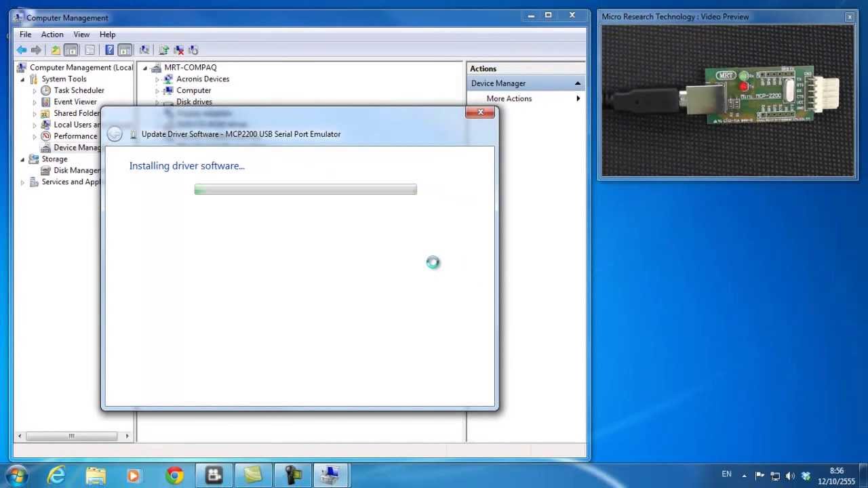Screen dimensions: 868x488
Task: Open Windows Media Player on taskbar
Action: (134, 475)
